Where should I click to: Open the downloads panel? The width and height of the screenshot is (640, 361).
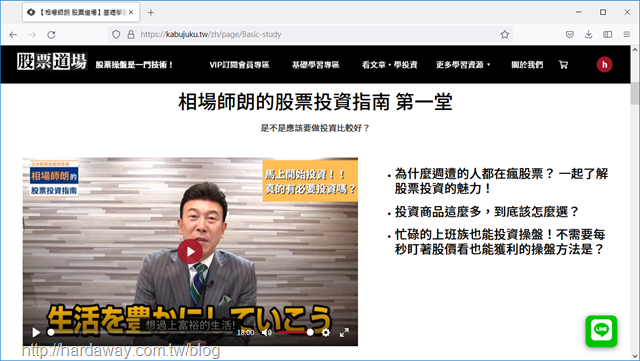[x=589, y=35]
